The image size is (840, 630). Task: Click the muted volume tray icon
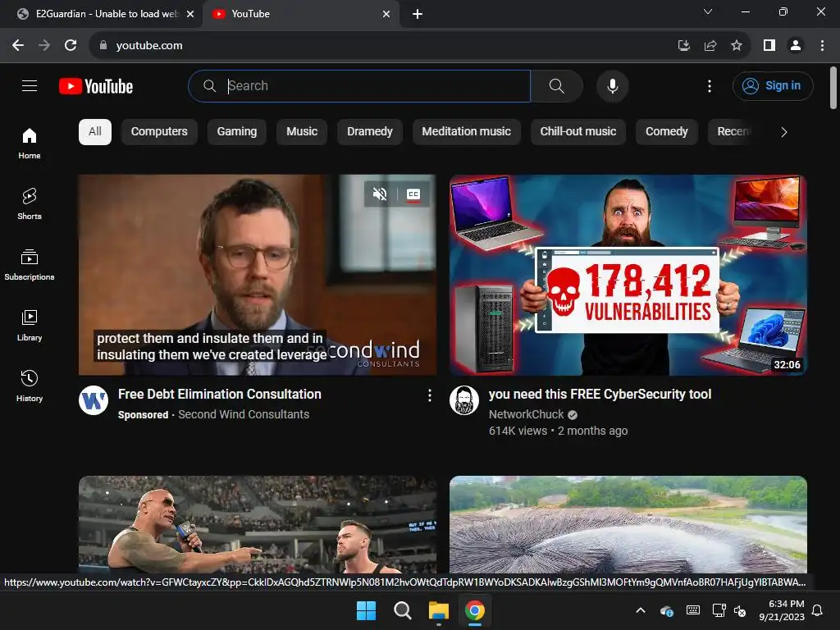[x=740, y=610]
